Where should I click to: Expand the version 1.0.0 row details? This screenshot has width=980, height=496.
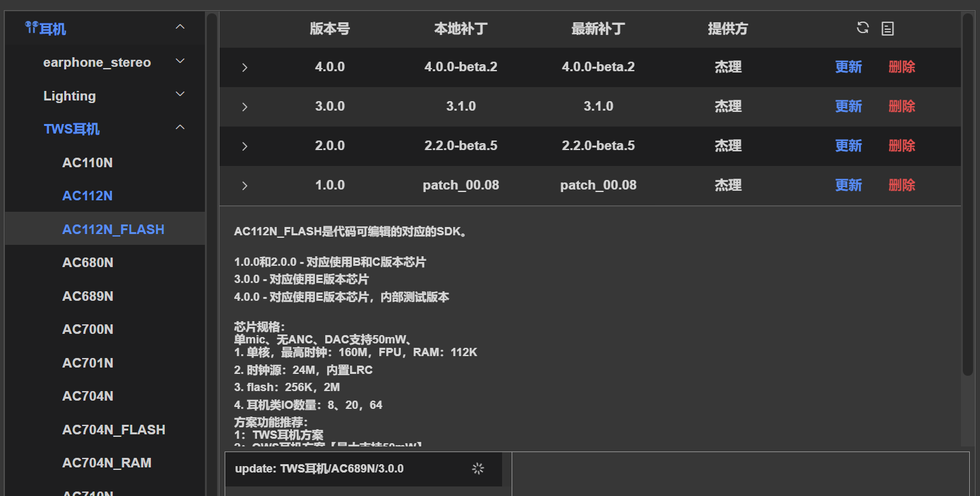[244, 186]
